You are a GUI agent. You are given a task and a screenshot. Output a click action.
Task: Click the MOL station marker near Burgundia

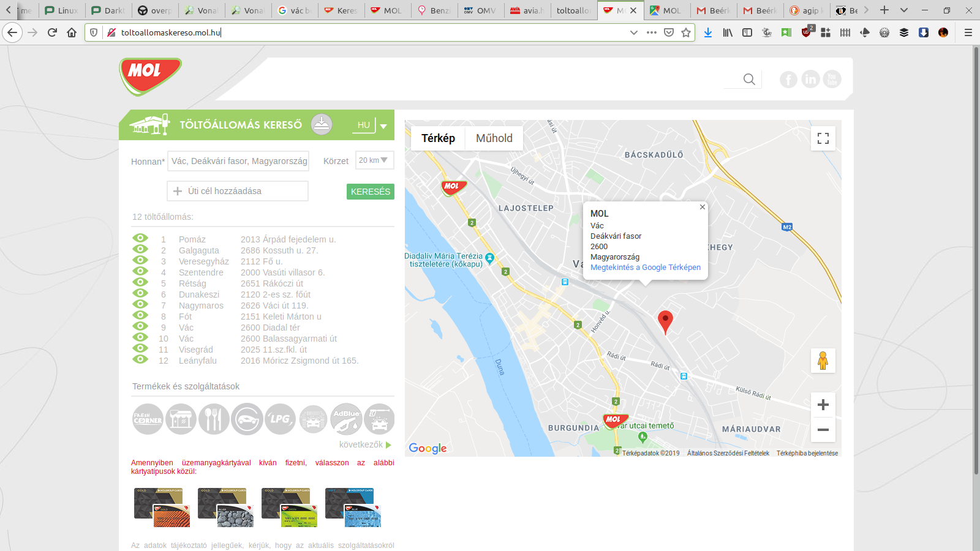pos(615,421)
